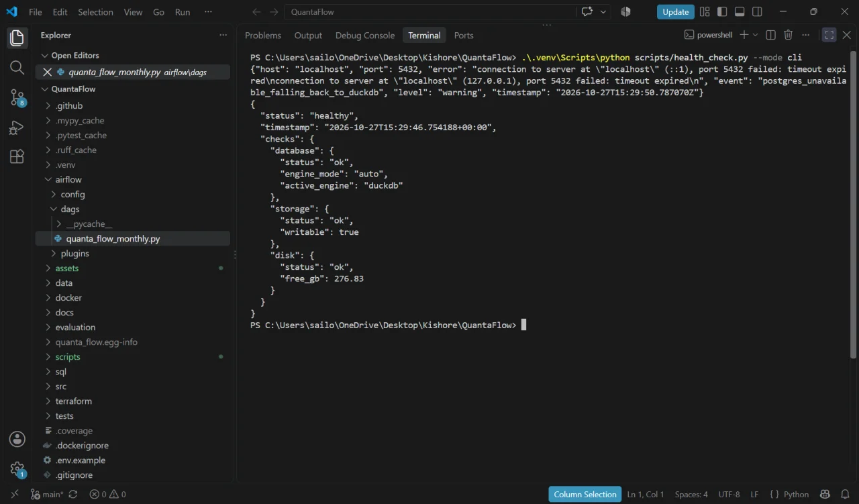Click the Update button
The image size is (859, 504).
coord(676,12)
